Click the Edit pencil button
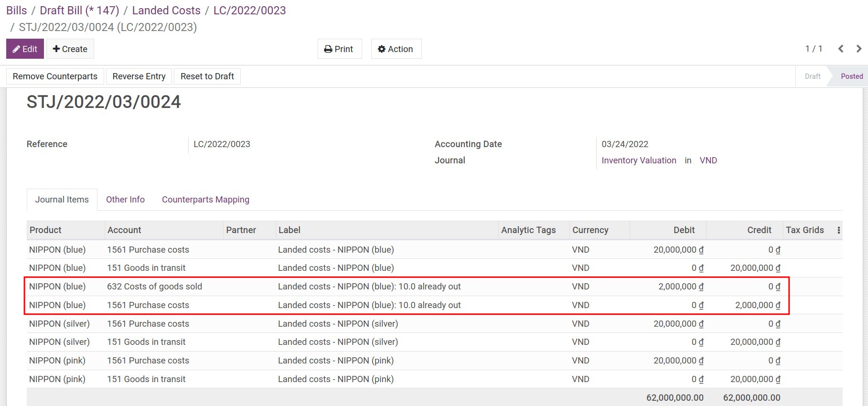 coord(25,49)
